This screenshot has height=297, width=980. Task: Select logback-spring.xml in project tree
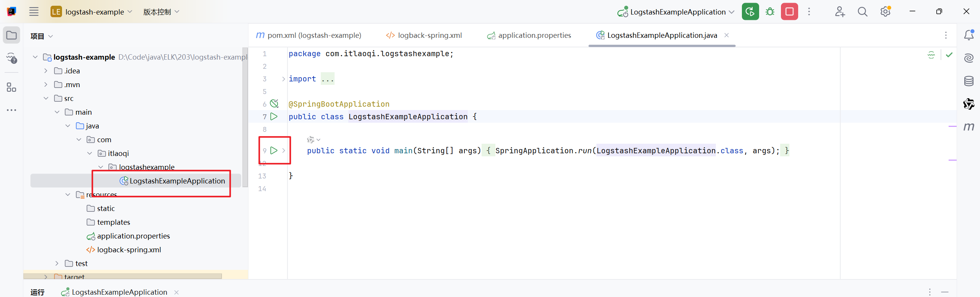(x=124, y=250)
